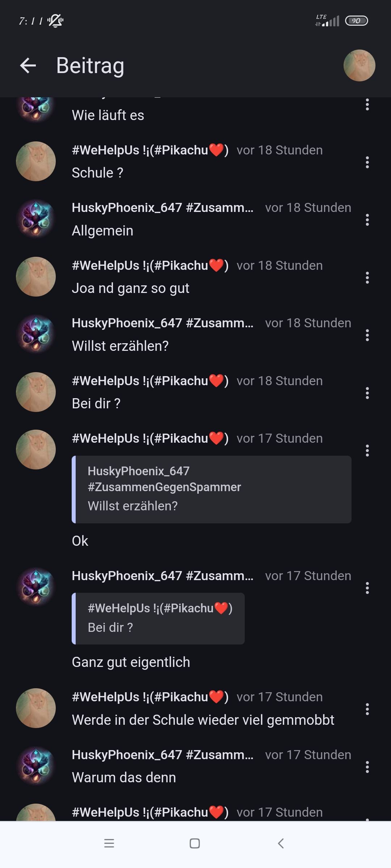Open HuskyPhoenix_647 username on 'Allgemein' comment
391x868 pixels.
point(163,208)
